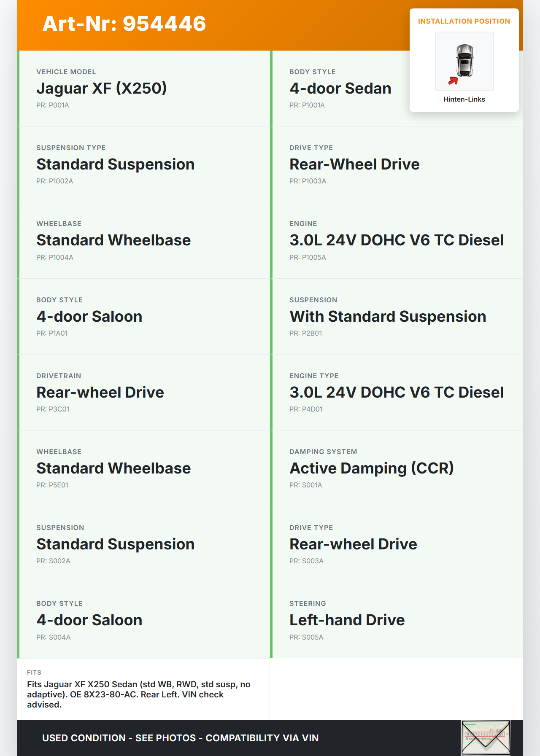Image resolution: width=540 pixels, height=756 pixels.
Task: Select the PR: P3C01 drivetrain code
Action: [53, 409]
